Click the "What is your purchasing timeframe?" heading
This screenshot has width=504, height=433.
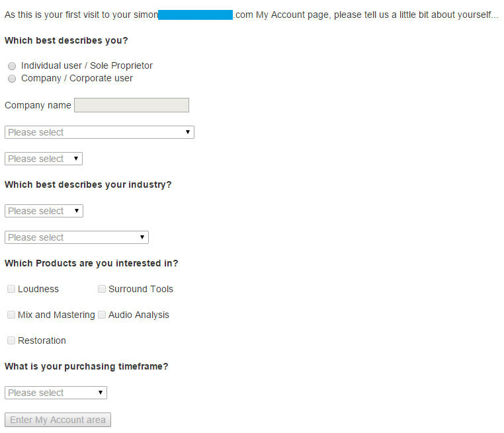point(86,366)
